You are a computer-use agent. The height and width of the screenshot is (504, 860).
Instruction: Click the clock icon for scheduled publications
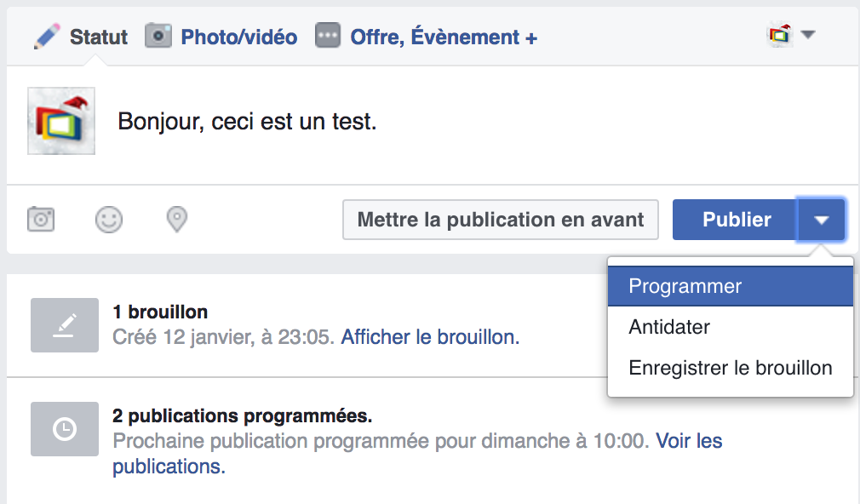65,429
